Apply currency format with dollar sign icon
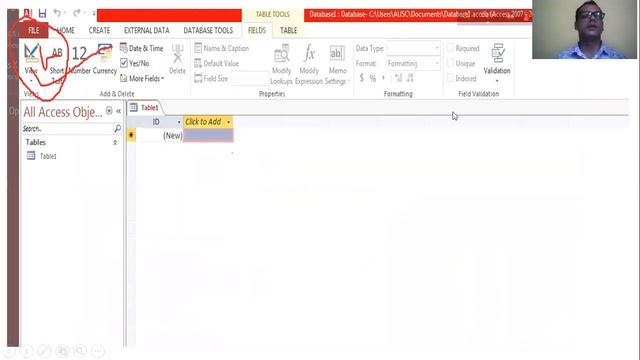Screen dimensions: 640x360 [362, 78]
